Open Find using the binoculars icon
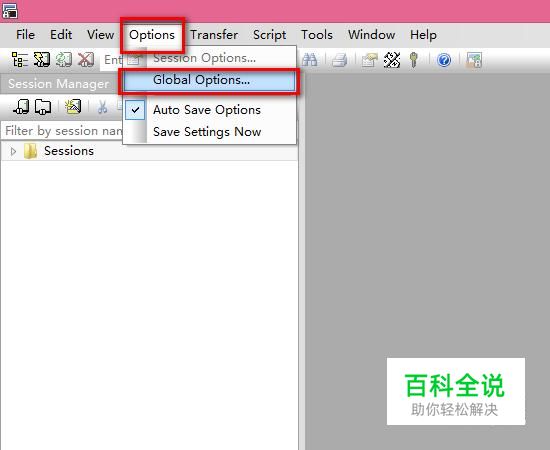Image resolution: width=550 pixels, height=450 pixels. [309, 60]
